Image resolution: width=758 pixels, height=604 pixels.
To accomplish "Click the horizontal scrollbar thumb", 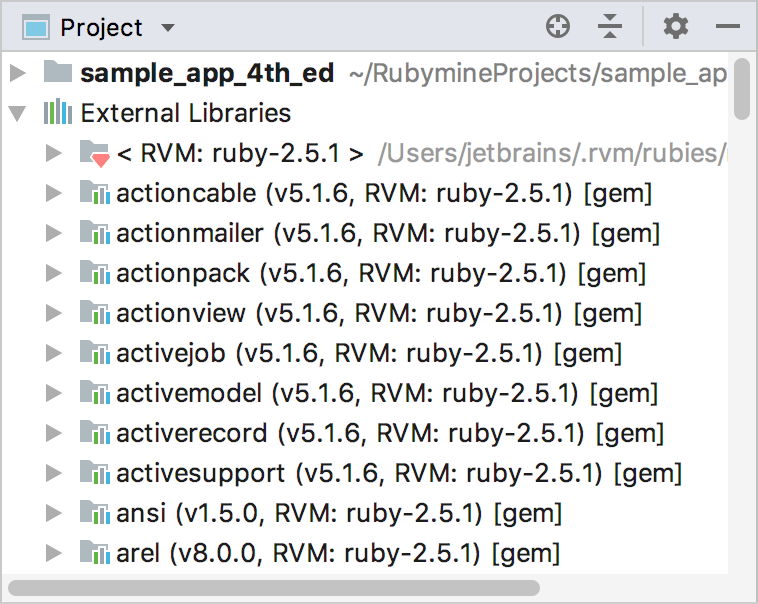I will (x=274, y=588).
